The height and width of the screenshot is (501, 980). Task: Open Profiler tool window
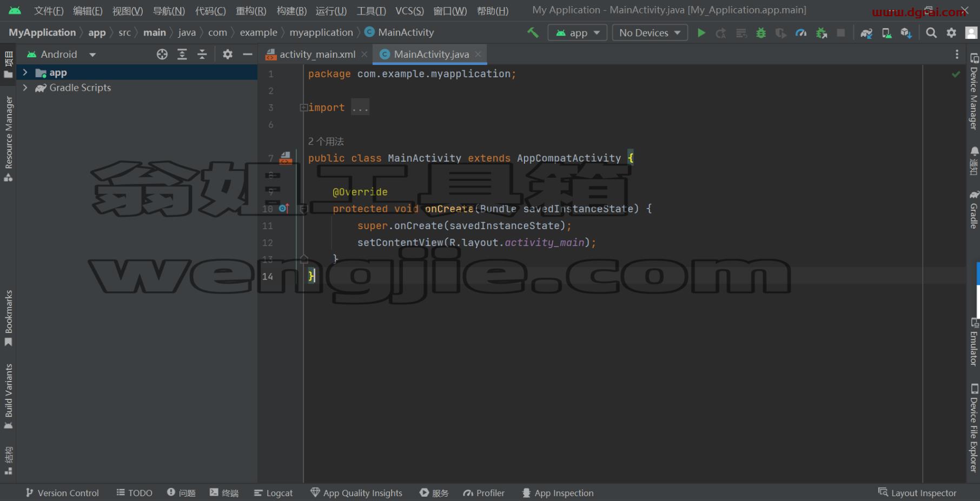tap(484, 493)
